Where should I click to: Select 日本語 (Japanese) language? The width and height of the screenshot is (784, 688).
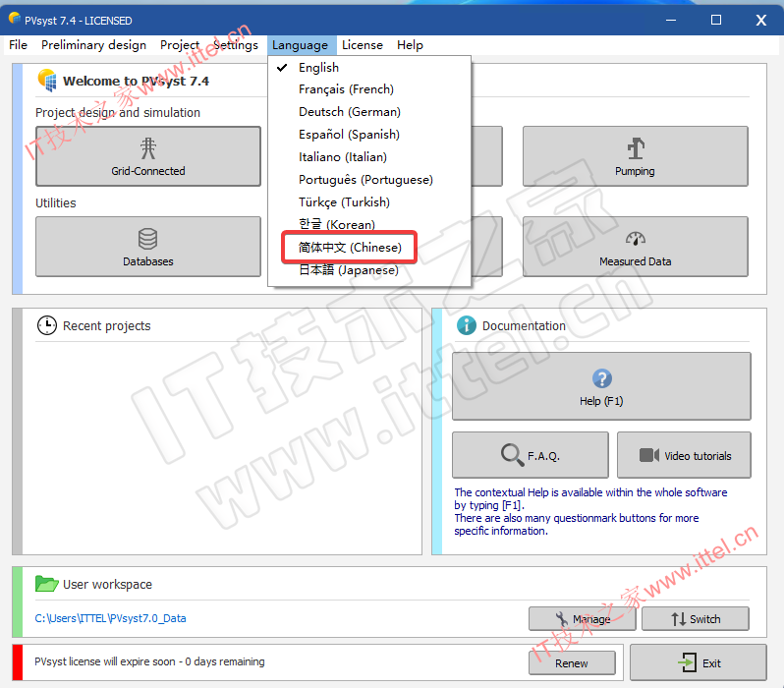point(369,270)
